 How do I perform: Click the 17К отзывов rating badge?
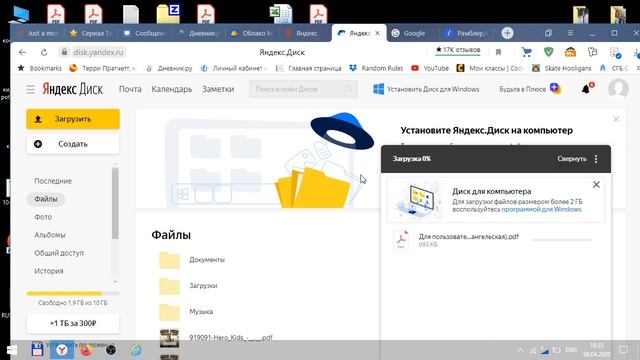click(x=458, y=50)
